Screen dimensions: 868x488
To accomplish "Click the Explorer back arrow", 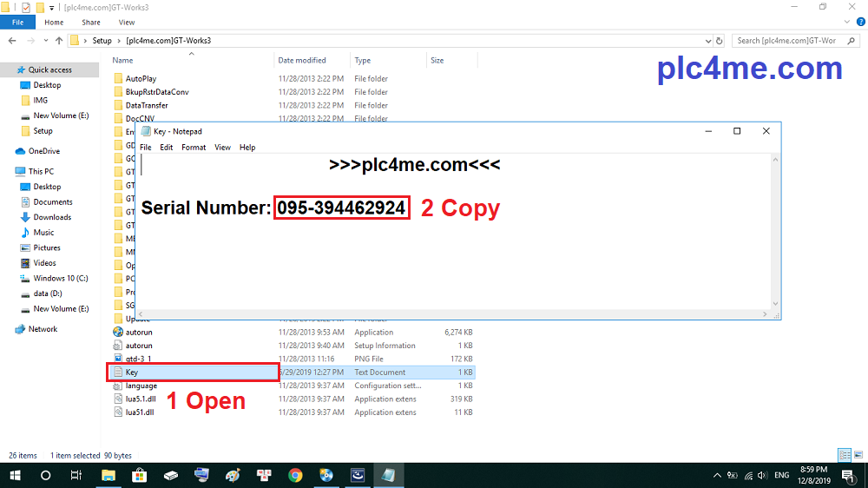I will pos(12,41).
